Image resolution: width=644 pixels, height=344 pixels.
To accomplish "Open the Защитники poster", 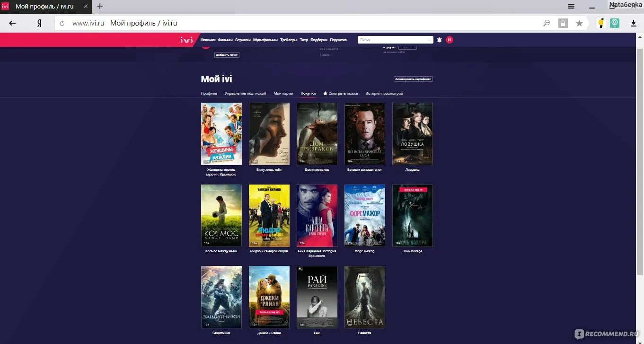I will (x=221, y=297).
